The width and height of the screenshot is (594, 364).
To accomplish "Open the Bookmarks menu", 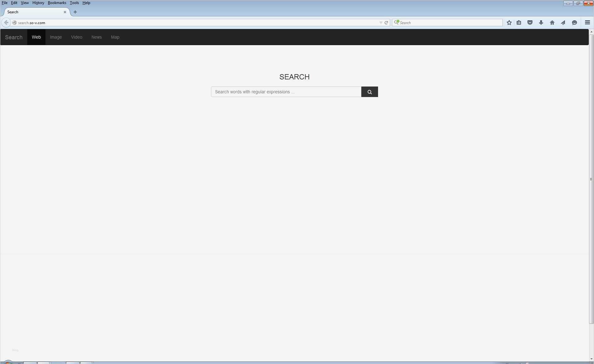I will [x=57, y=3].
